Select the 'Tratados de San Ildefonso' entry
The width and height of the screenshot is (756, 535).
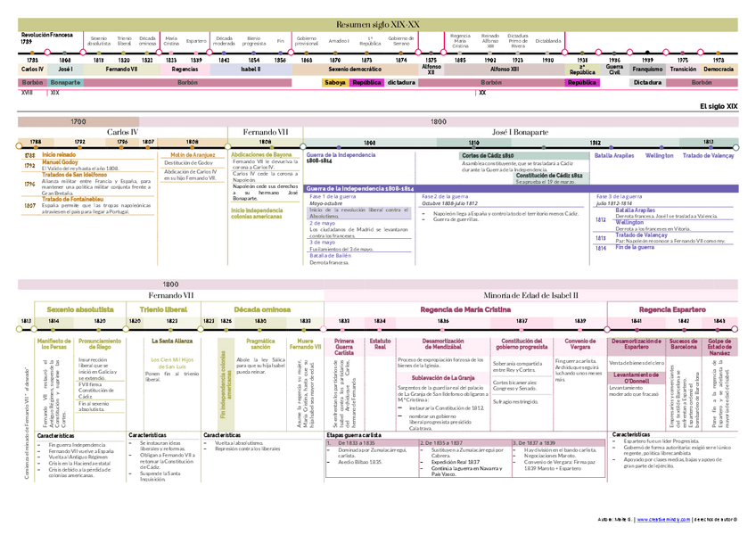coord(74,175)
